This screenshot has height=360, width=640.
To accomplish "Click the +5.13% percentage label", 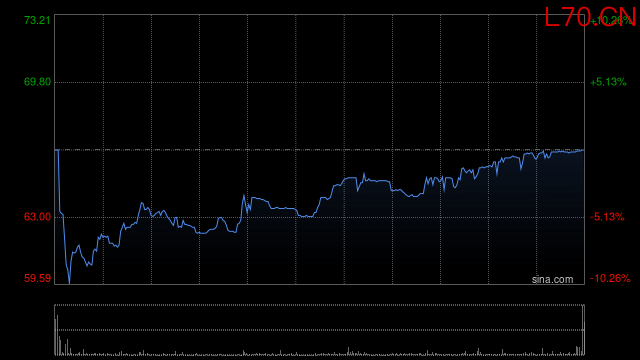I will click(608, 82).
